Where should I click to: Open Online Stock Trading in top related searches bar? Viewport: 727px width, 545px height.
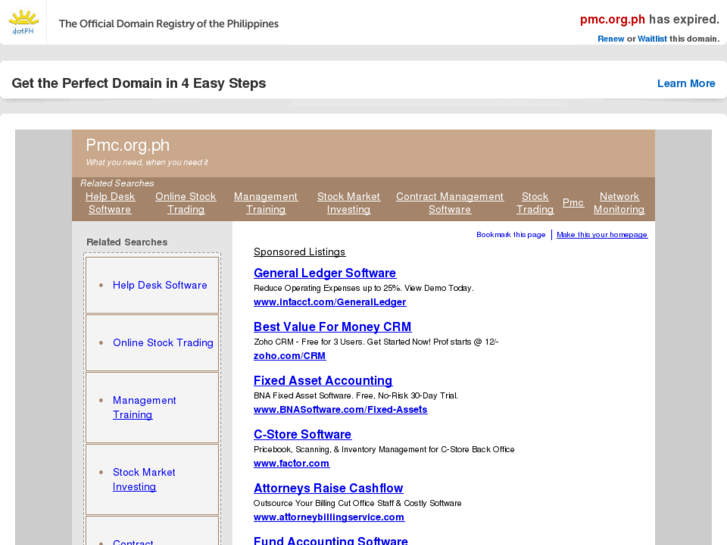click(185, 203)
